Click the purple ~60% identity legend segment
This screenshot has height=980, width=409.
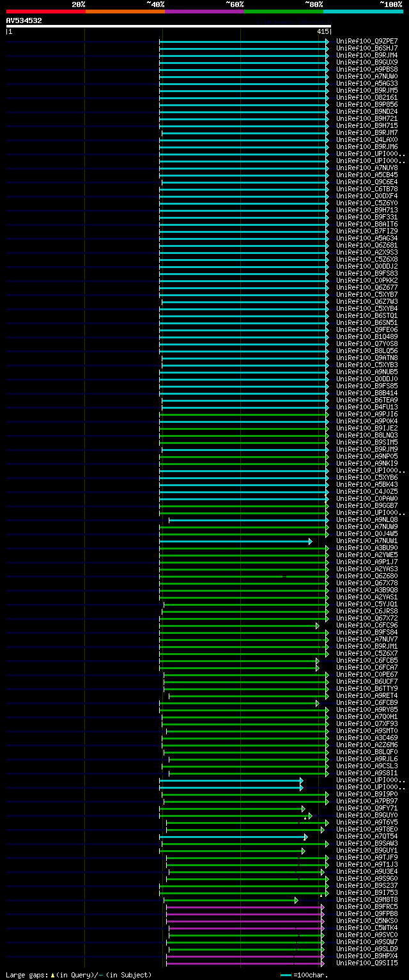(204, 12)
